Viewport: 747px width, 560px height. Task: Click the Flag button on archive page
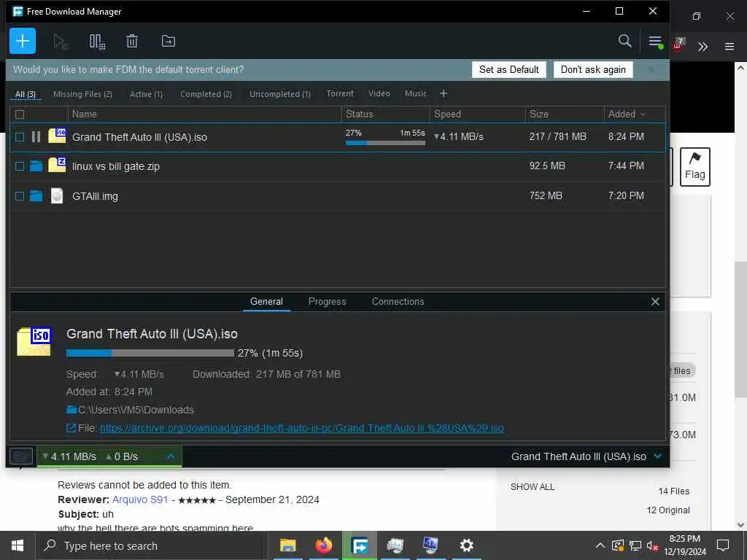click(x=694, y=167)
